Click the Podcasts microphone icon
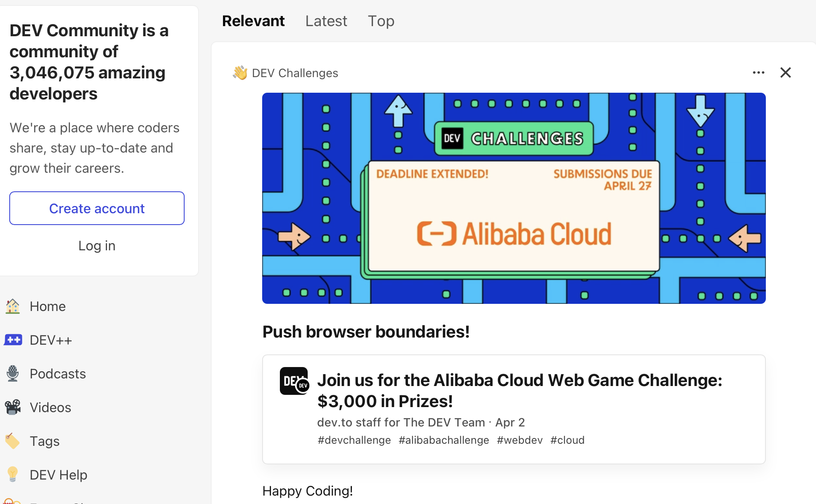Image resolution: width=816 pixels, height=504 pixels. (x=13, y=373)
